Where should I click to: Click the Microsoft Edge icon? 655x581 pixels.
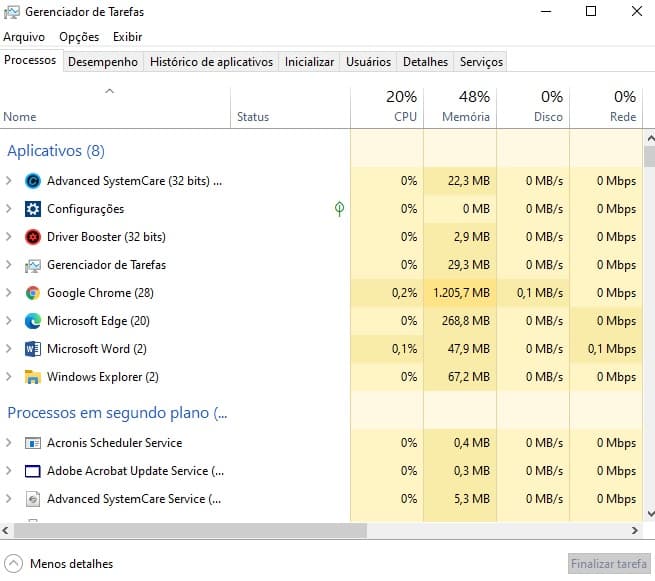click(33, 321)
